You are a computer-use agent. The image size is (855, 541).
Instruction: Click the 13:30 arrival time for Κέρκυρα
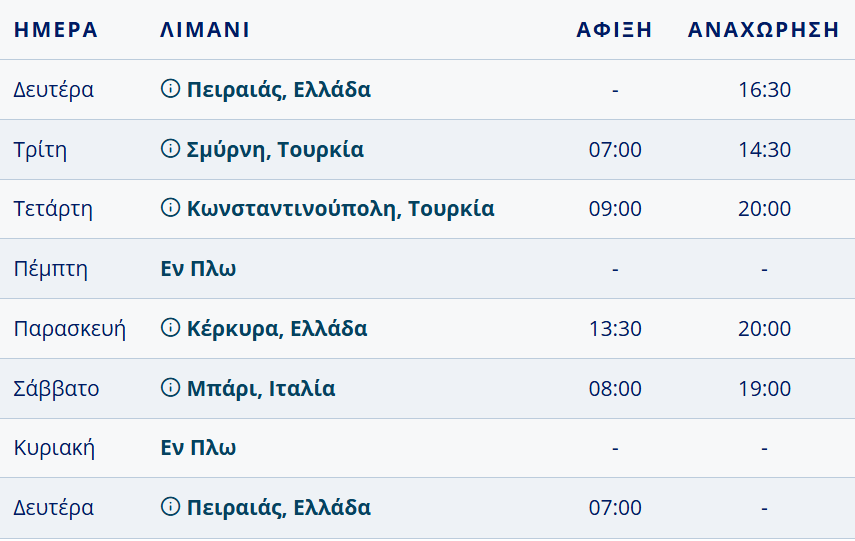point(615,329)
